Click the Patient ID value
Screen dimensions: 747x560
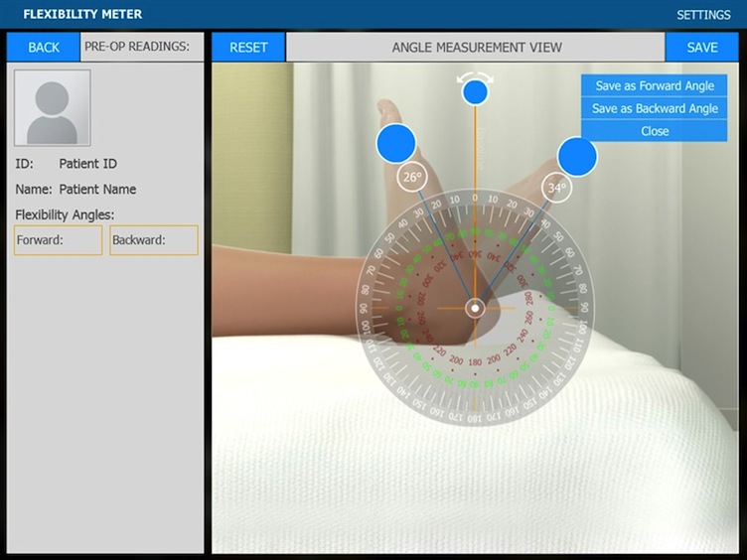88,164
